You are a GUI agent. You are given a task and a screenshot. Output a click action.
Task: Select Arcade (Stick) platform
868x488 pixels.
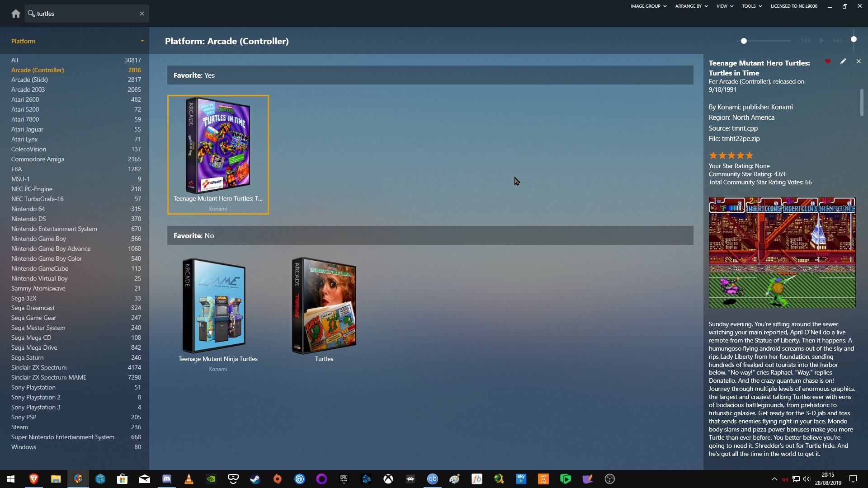(x=76, y=80)
